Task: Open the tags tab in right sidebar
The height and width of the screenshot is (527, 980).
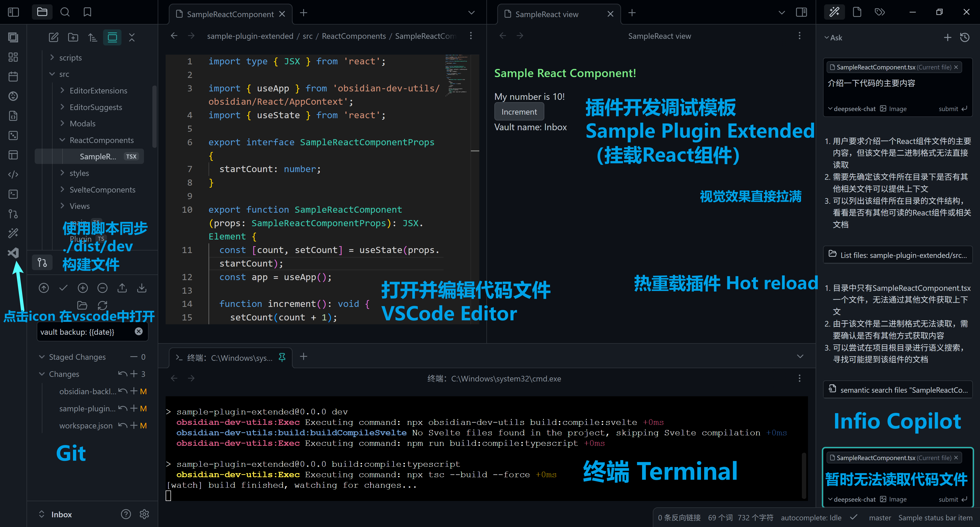Action: click(879, 12)
